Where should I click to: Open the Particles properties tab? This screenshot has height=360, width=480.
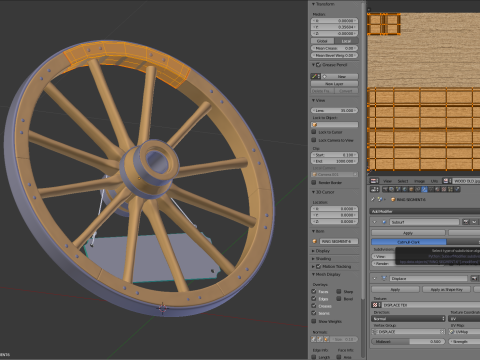click(x=450, y=189)
